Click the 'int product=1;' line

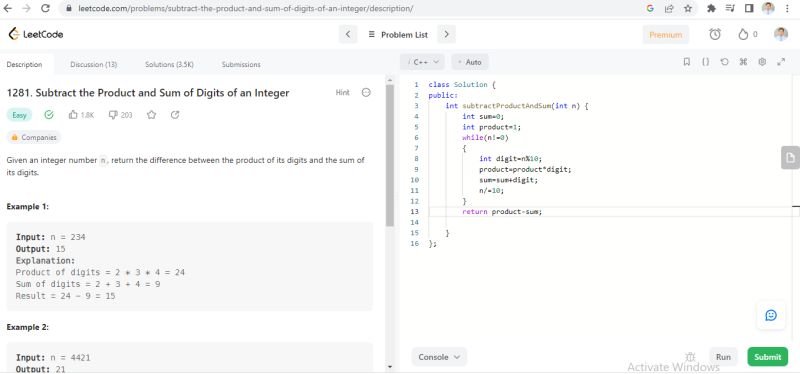click(x=492, y=127)
